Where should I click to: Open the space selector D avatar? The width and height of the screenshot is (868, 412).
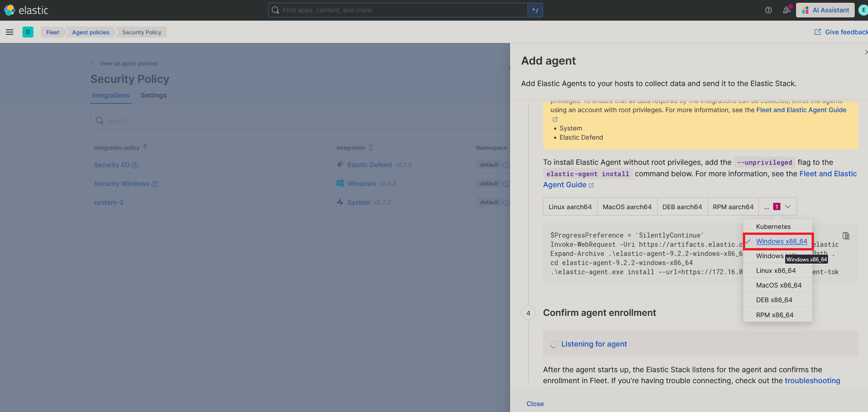tap(28, 32)
